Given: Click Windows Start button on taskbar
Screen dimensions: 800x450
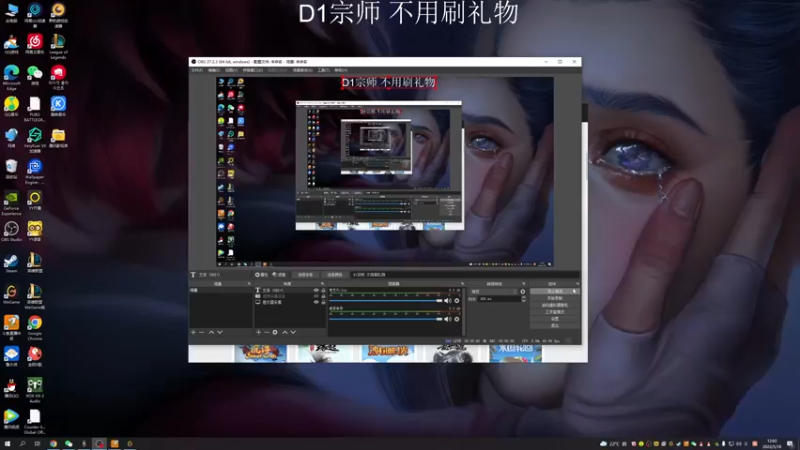Looking at the screenshot, I should click(7, 444).
